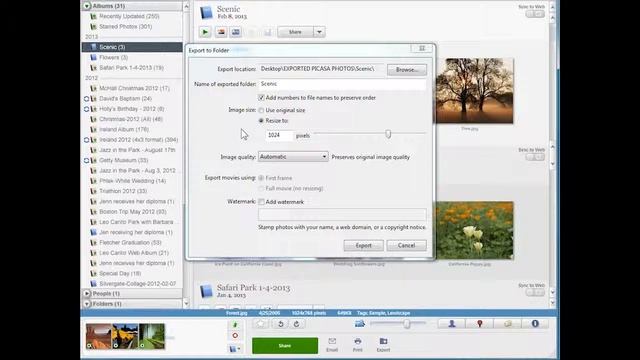This screenshot has height=360, width=640.
Task: Toggle Sync to Web for Safari Park album
Action: pos(535,293)
